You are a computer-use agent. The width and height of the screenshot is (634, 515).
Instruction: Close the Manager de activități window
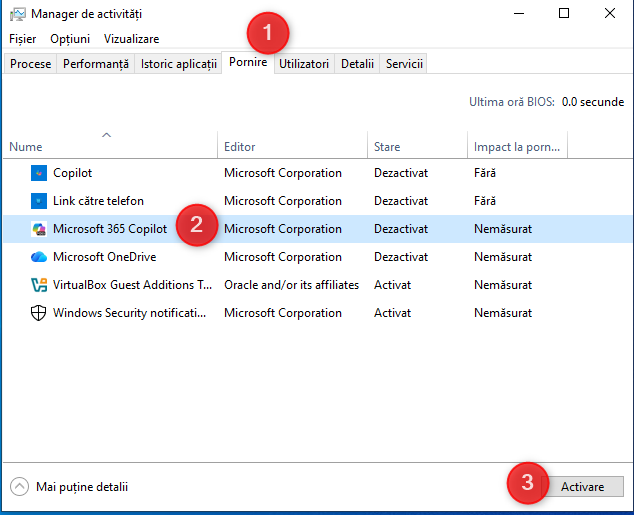(610, 13)
